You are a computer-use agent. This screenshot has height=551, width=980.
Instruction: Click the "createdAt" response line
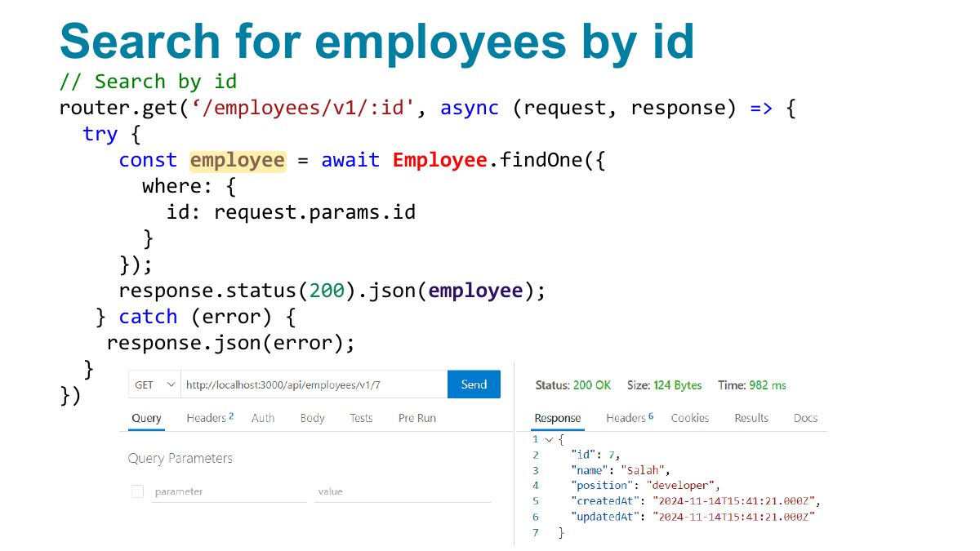tap(696, 501)
